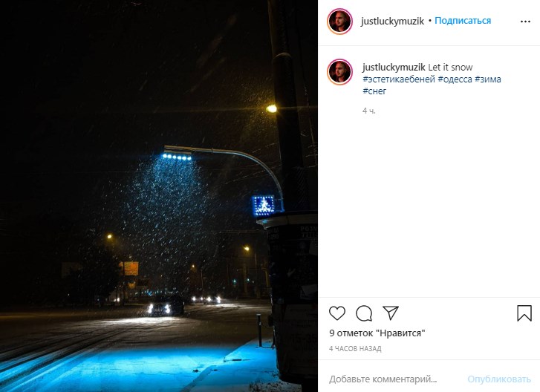Click the Опубликовать post comment button
Viewport: 540px width, 392px height.
(x=499, y=379)
